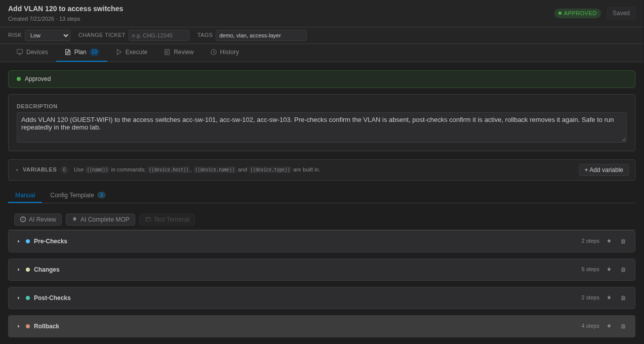
Task: Click the '5 steps' label on Changes
Action: pyautogui.click(x=590, y=269)
